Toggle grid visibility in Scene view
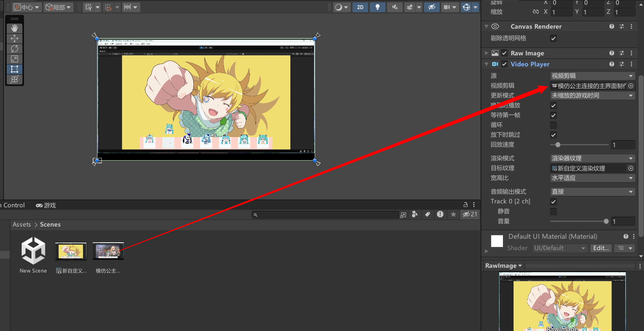The width and height of the screenshot is (644, 331). point(88,7)
